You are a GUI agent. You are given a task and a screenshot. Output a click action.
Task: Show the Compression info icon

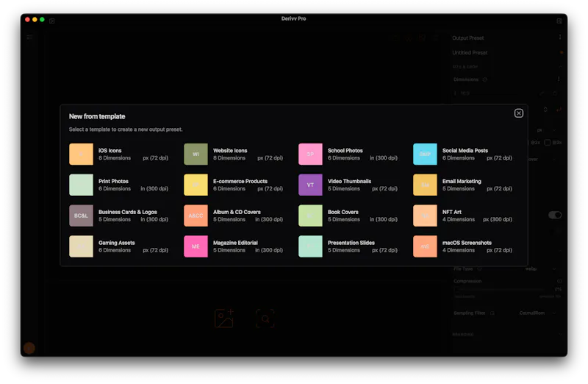coord(559,281)
